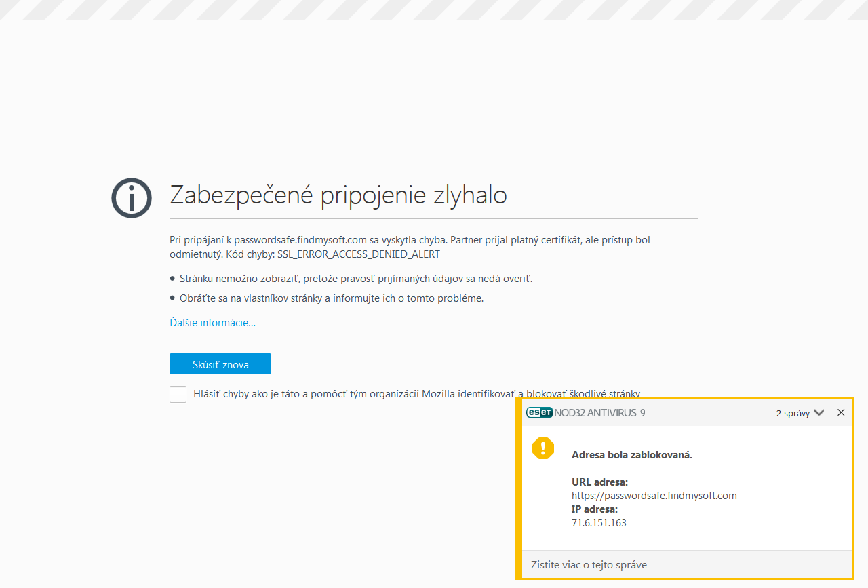This screenshot has height=588, width=868.
Task: Click the "NOD32 ANTIVIRUS 9" title text
Action: point(599,412)
